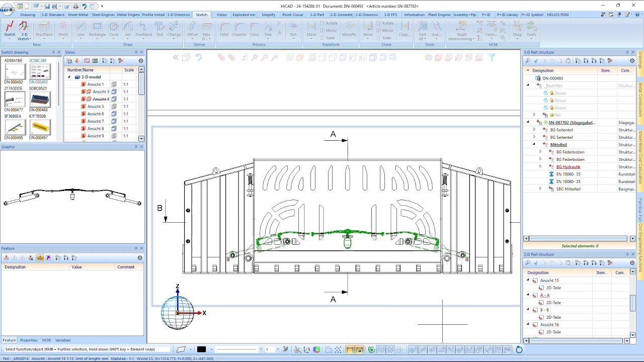644x362 pixels.
Task: Collapse the Ansicht 15 node in 2-D Part structure
Action: tap(528, 281)
